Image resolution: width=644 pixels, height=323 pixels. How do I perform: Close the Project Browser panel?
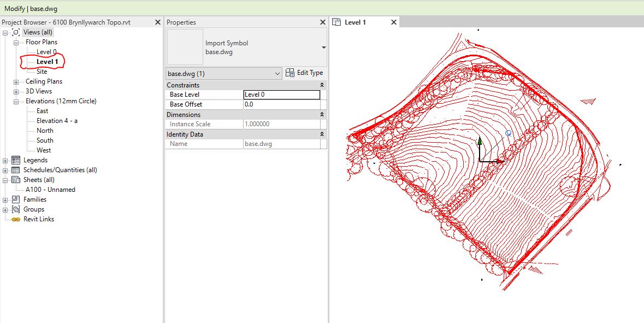point(158,22)
